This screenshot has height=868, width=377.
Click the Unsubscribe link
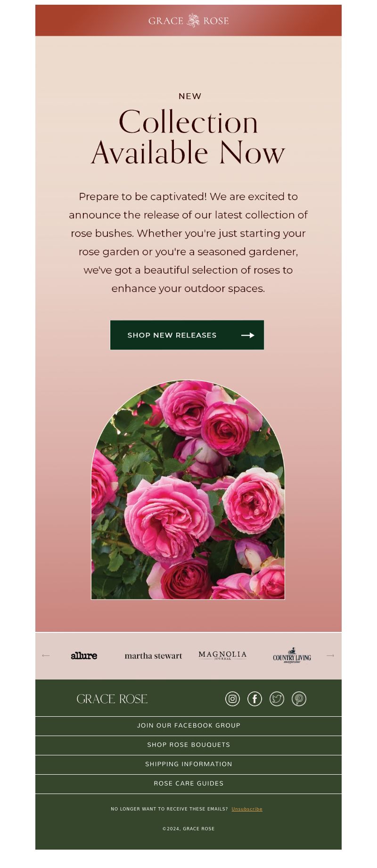pyautogui.click(x=247, y=809)
